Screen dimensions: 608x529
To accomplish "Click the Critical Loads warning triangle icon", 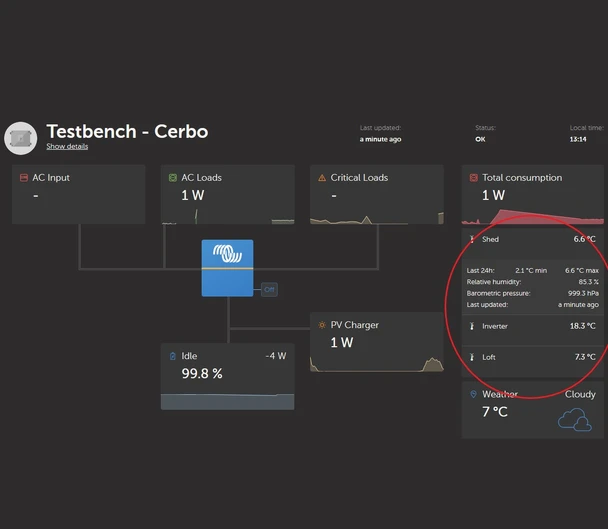I will point(322,178).
